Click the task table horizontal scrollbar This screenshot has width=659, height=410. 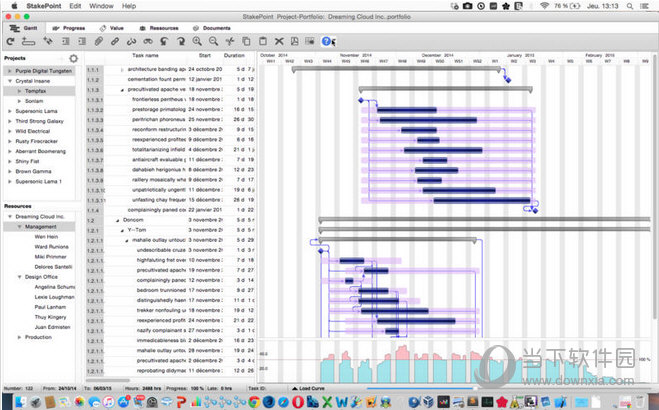click(x=108, y=381)
